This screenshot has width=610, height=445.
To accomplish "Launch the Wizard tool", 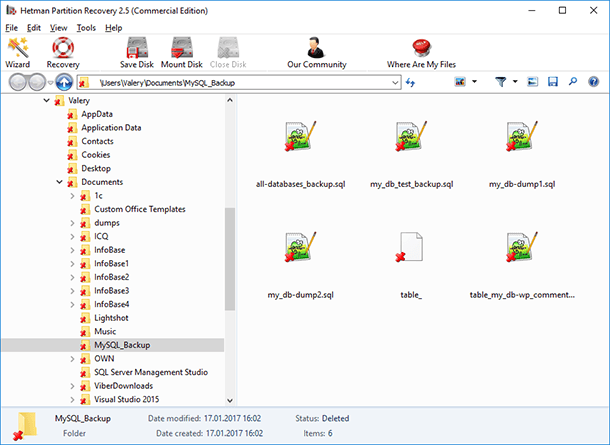I will click(x=18, y=53).
